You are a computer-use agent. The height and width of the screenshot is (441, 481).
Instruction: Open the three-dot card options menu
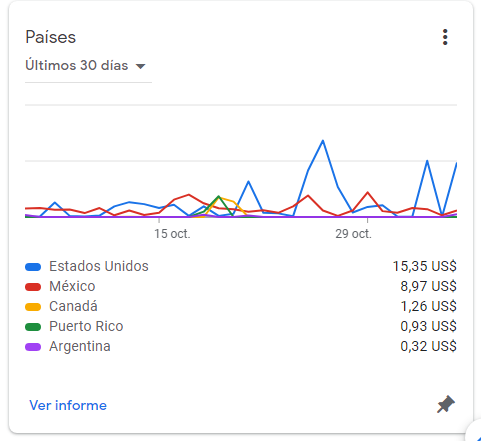point(445,37)
